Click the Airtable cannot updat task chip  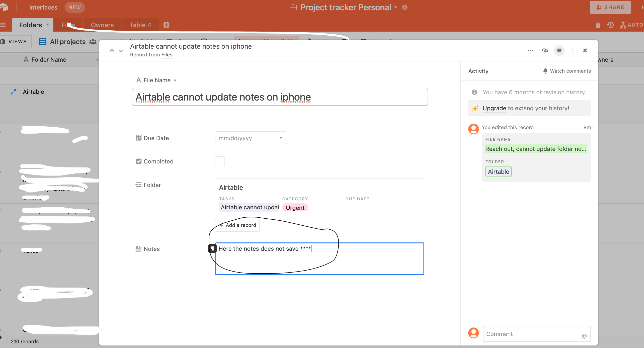(249, 207)
